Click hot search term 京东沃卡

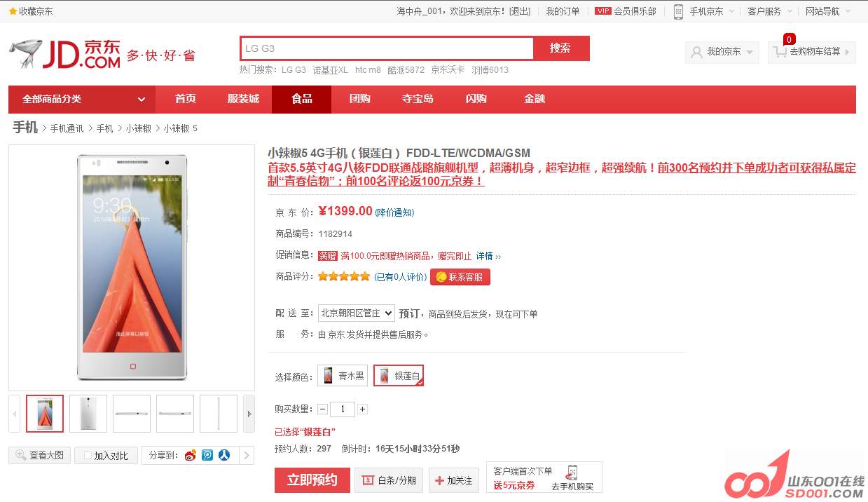(448, 70)
